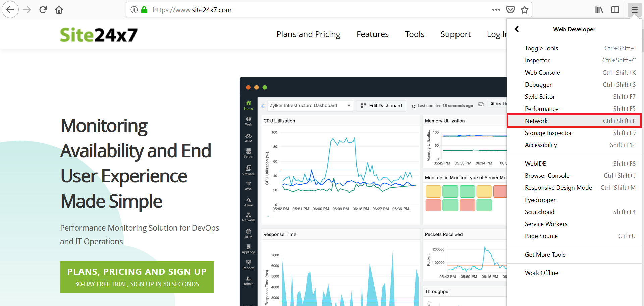Viewport: 644px width, 306px height.
Task: Select Style Editor menu item
Action: coord(574,97)
